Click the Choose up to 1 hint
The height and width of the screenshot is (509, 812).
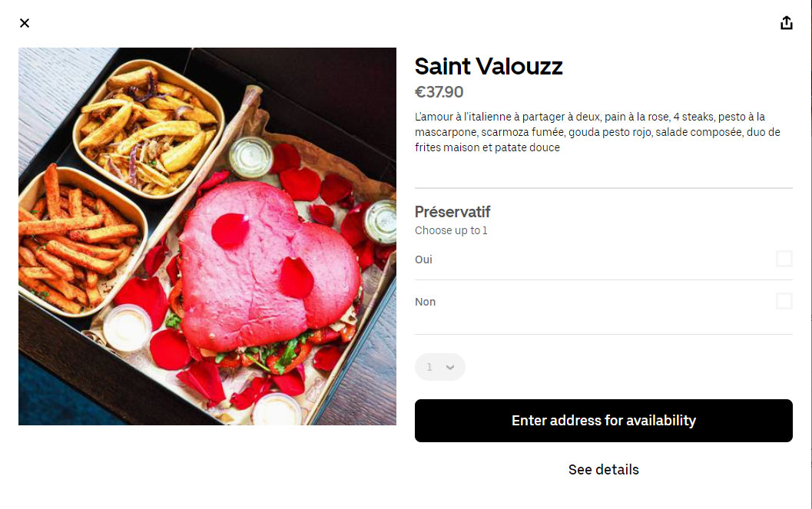[451, 230]
